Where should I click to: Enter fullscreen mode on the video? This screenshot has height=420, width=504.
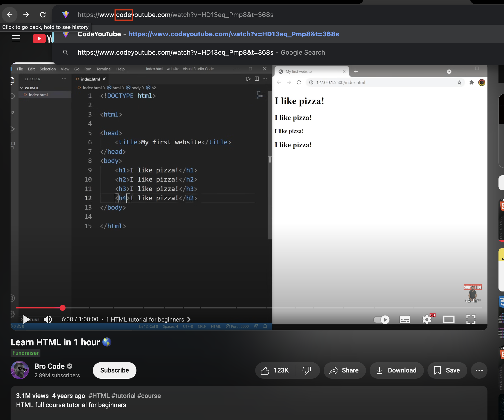point(471,319)
